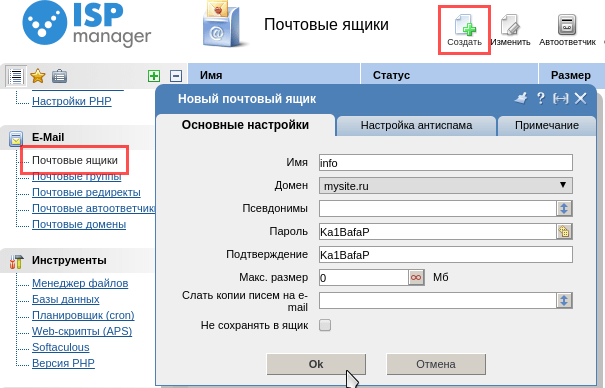
Task: Switch to the Настройка антиспама tab
Action: 416,125
